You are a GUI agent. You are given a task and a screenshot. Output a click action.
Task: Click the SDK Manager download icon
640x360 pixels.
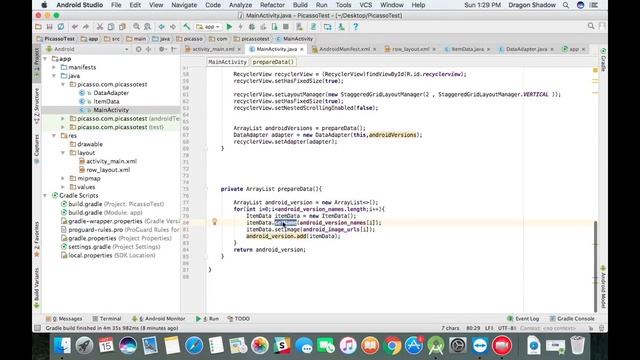coord(341,27)
